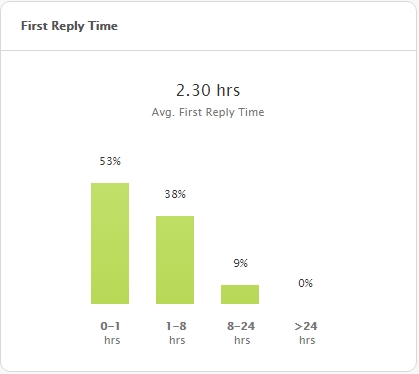
Task: Click the 0% value label
Action: click(305, 283)
